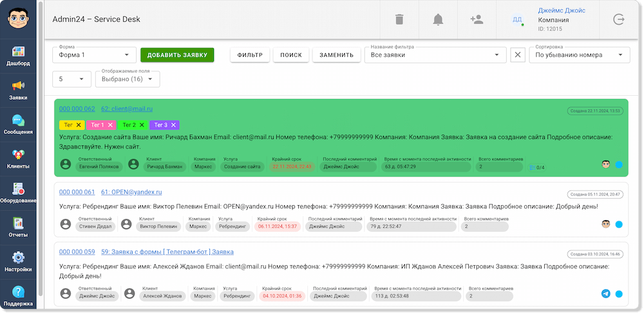Open ticket link 000 000 061
Screen dimensions: 644x314
coord(77,192)
